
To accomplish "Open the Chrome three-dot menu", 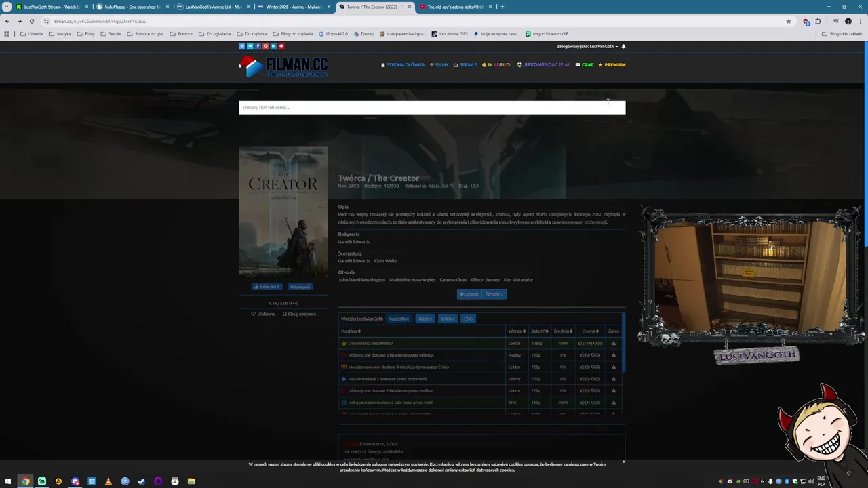I will point(860,21).
